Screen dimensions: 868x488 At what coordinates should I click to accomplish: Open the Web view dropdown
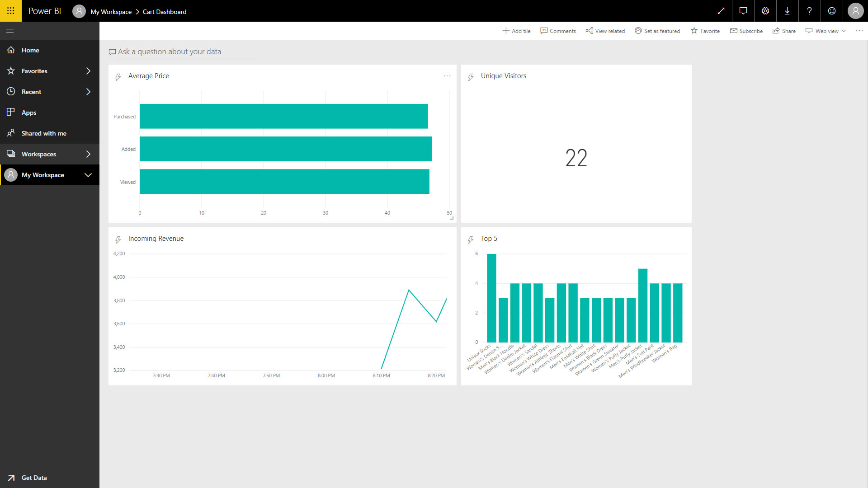click(x=826, y=31)
